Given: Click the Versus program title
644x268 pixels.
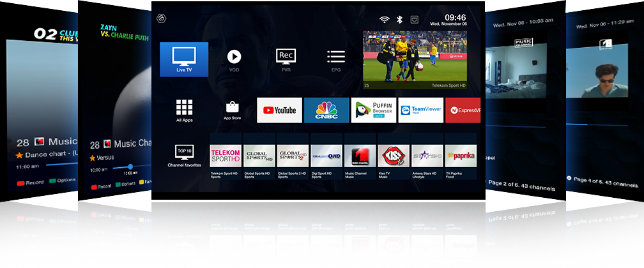Looking at the screenshot, I should (x=105, y=158).
